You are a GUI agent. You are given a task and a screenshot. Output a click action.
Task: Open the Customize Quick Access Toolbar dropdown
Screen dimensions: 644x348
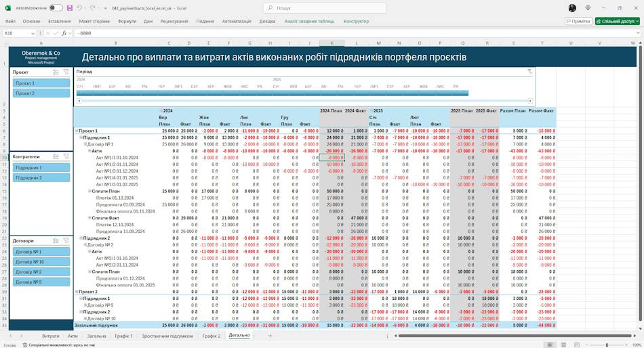[106, 8]
